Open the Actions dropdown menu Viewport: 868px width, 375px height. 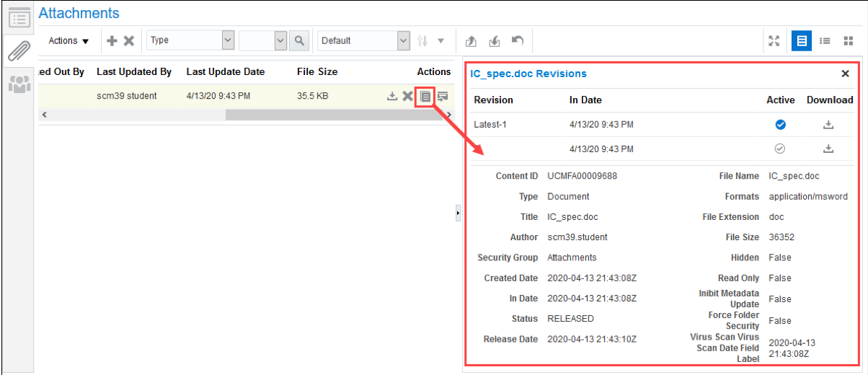point(68,41)
